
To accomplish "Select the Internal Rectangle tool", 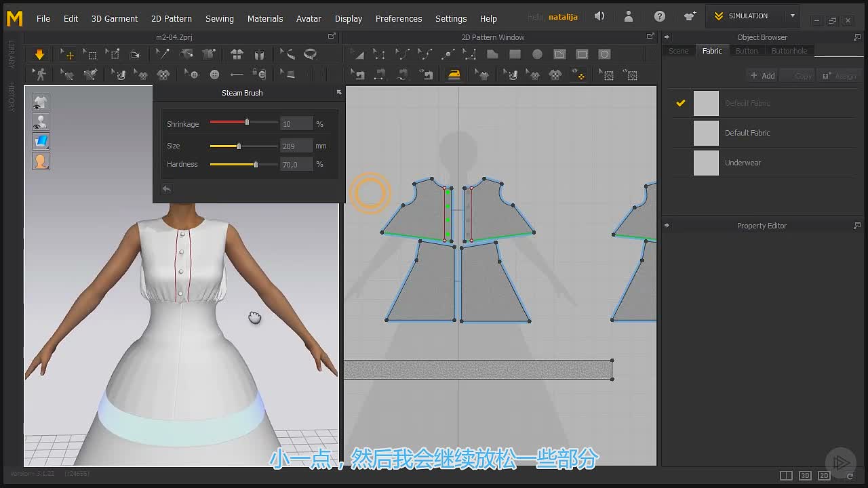I will pyautogui.click(x=582, y=54).
